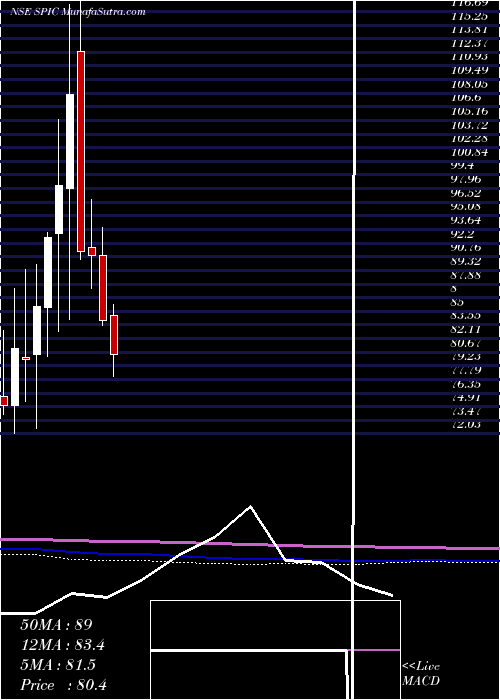Select the 50MA : 89 readout
This screenshot has height=700, width=500.
coord(56,625)
